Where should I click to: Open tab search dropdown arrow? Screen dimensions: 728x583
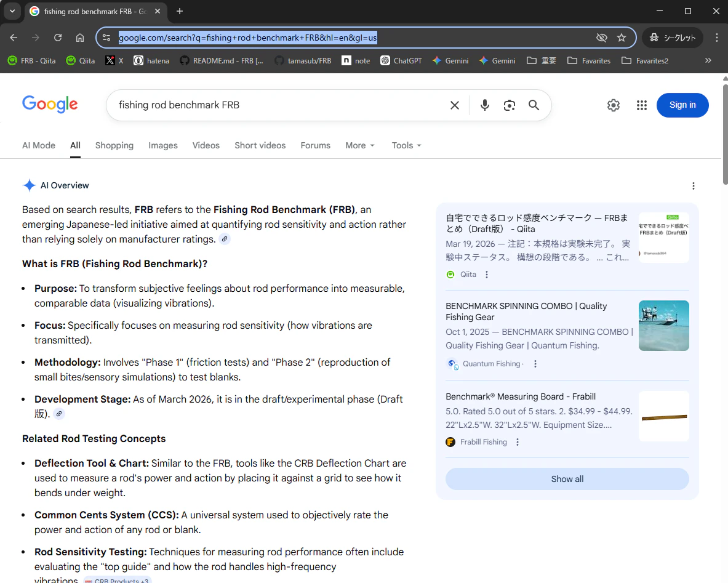[12, 11]
